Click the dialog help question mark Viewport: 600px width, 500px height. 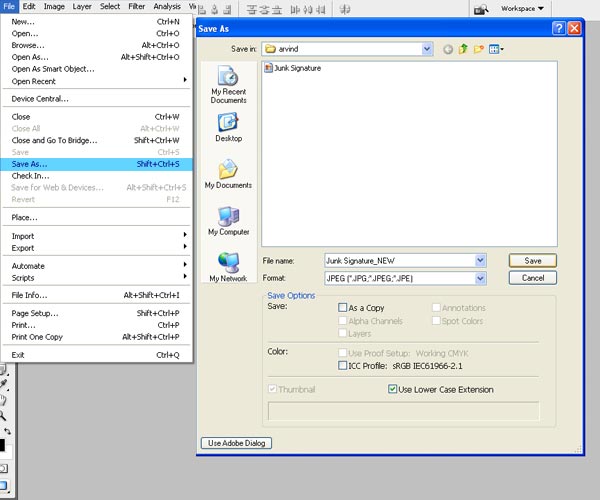[559, 28]
